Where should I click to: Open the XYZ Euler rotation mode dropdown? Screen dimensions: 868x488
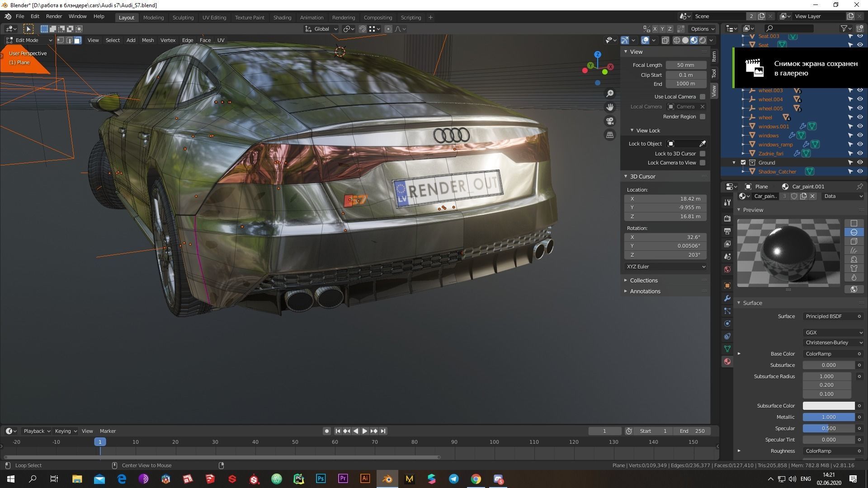665,267
